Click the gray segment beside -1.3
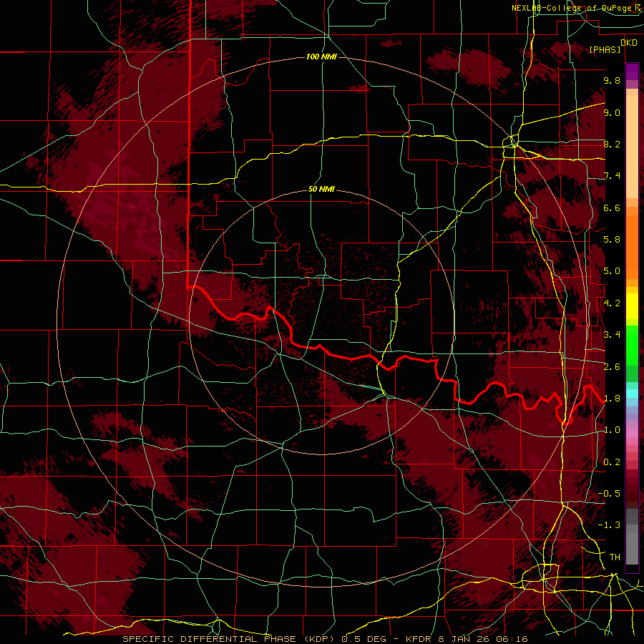 [x=632, y=528]
